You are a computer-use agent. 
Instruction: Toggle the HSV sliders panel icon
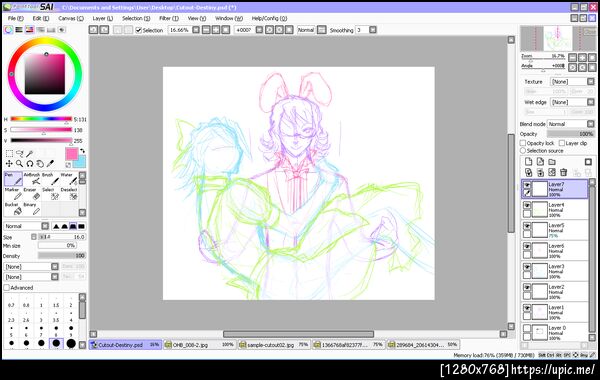[29, 30]
